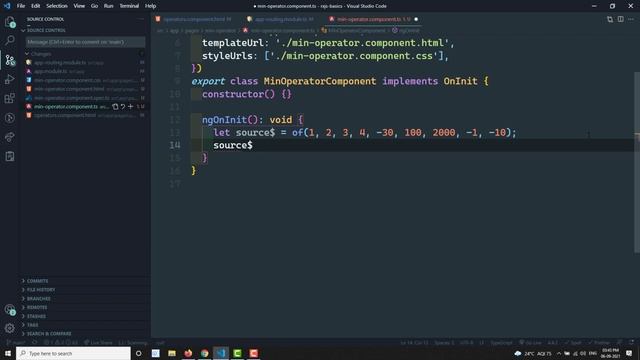Viewport: 640px width, 360px height.
Task: Click Spaces indentation setting in status bar
Action: (x=444, y=342)
